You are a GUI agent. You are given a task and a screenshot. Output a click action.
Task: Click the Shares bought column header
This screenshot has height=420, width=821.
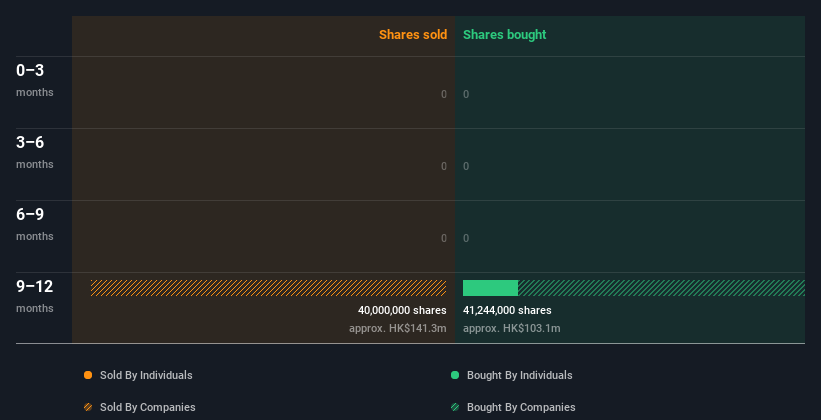(x=505, y=35)
